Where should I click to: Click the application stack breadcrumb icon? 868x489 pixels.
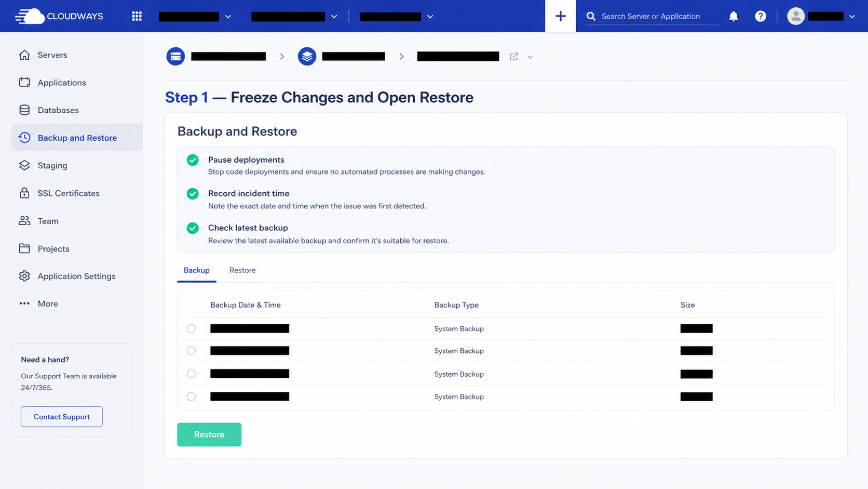[307, 56]
